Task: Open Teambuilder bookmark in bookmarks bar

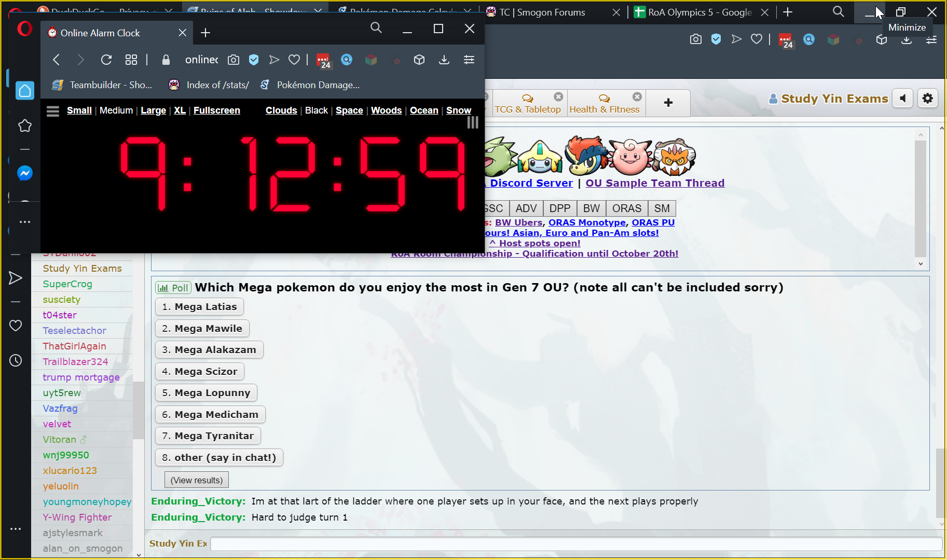Action: click(102, 85)
